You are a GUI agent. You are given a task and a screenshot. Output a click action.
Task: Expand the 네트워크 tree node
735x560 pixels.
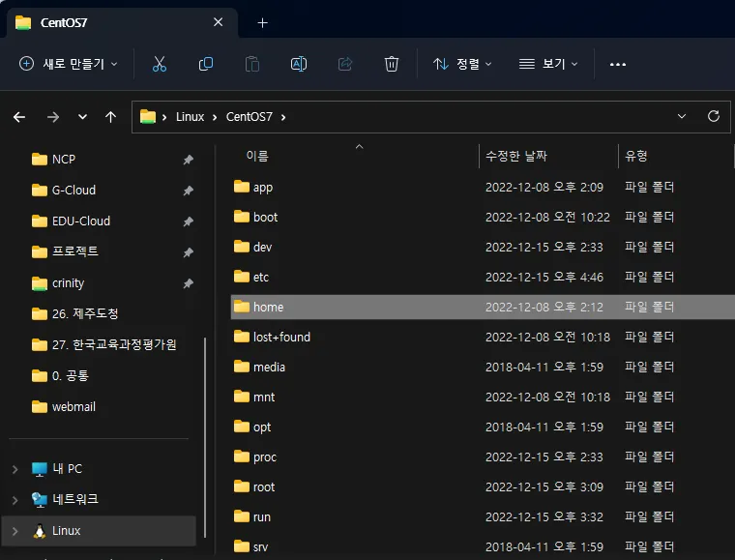[x=15, y=500]
